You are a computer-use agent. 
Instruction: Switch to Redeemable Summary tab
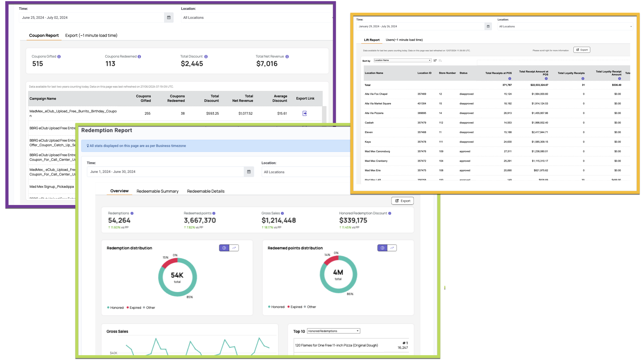157,191
